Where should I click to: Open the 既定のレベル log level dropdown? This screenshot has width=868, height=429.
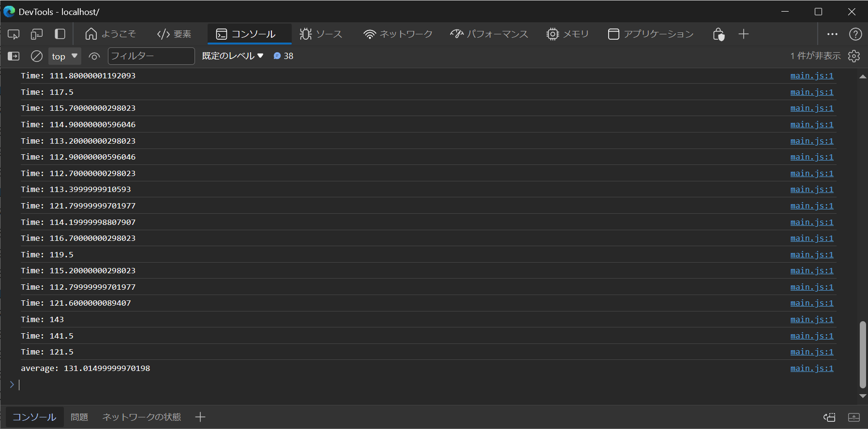(233, 56)
